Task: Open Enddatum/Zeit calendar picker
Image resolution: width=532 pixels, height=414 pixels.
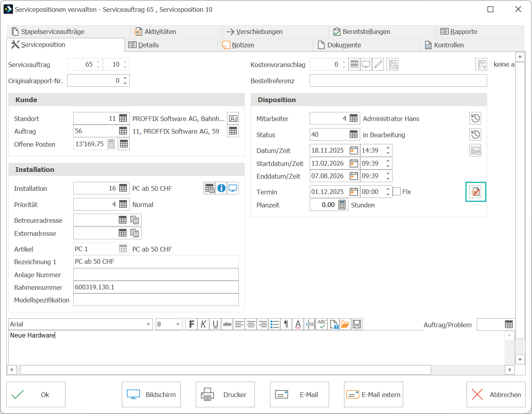Action: tap(354, 176)
